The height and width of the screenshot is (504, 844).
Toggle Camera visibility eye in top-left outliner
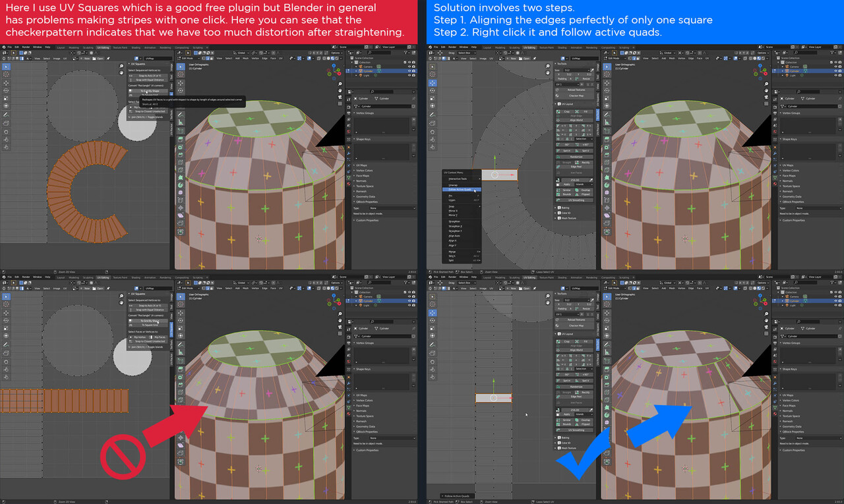tap(409, 67)
